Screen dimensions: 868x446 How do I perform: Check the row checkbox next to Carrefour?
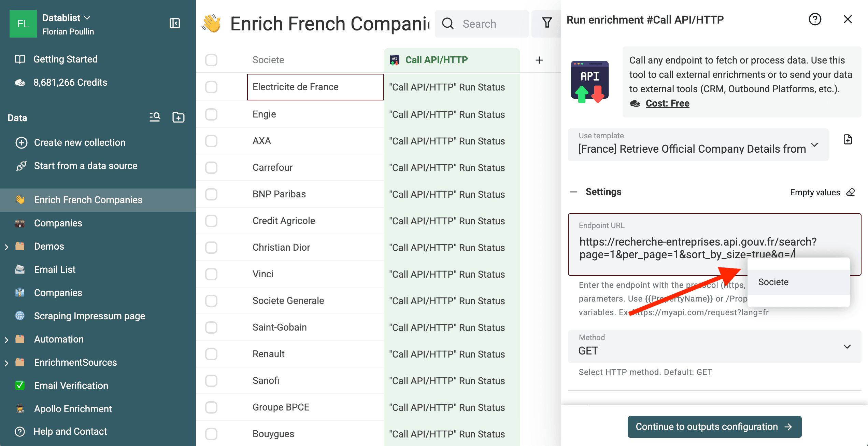(211, 167)
